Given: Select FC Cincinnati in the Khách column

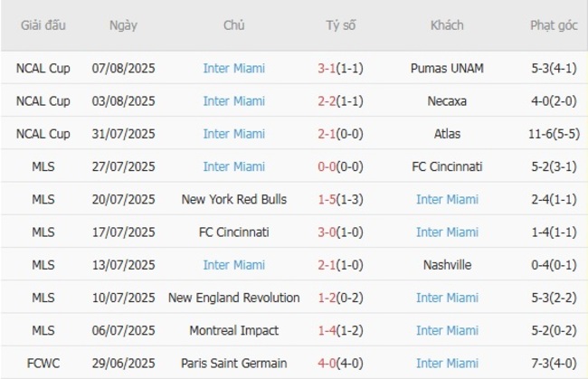Looking at the screenshot, I should pos(447,166).
